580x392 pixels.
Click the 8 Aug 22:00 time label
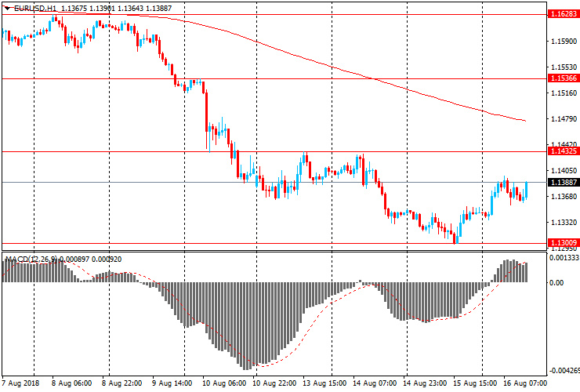coord(121,383)
